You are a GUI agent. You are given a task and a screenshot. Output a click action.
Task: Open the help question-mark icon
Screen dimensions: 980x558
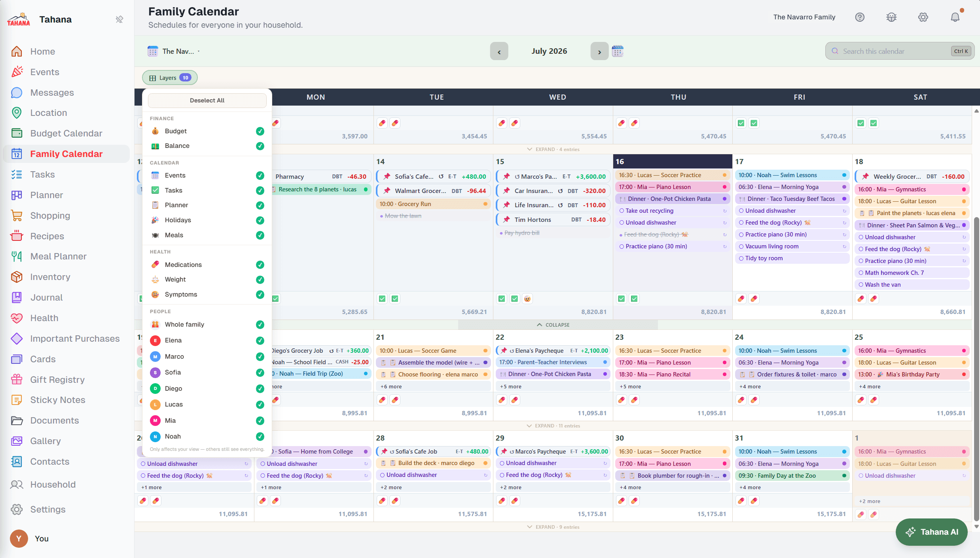(860, 17)
